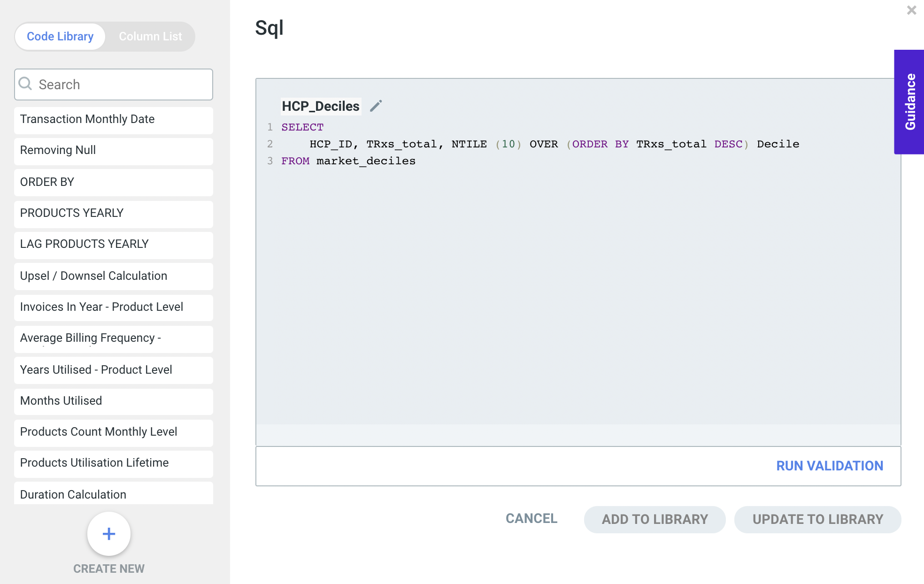Viewport: 924px width, 584px height.
Task: Click the pencil edit icon beside HCP_Deciles
Action: 376,106
